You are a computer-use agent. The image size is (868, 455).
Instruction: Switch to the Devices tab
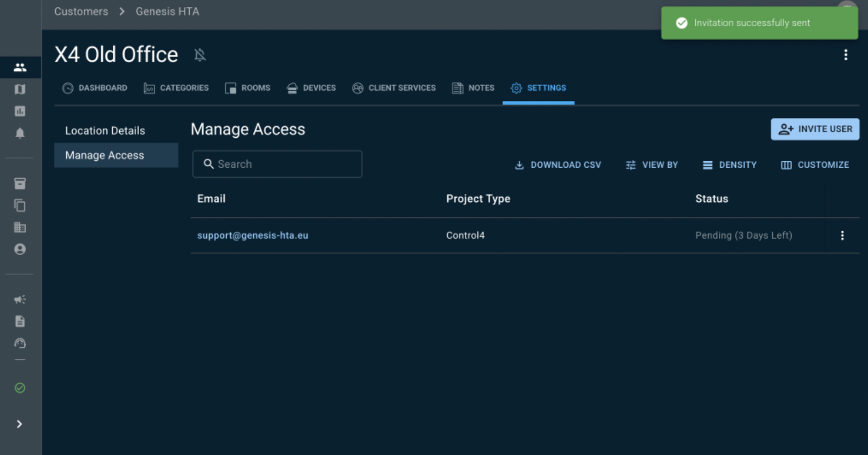[312, 88]
